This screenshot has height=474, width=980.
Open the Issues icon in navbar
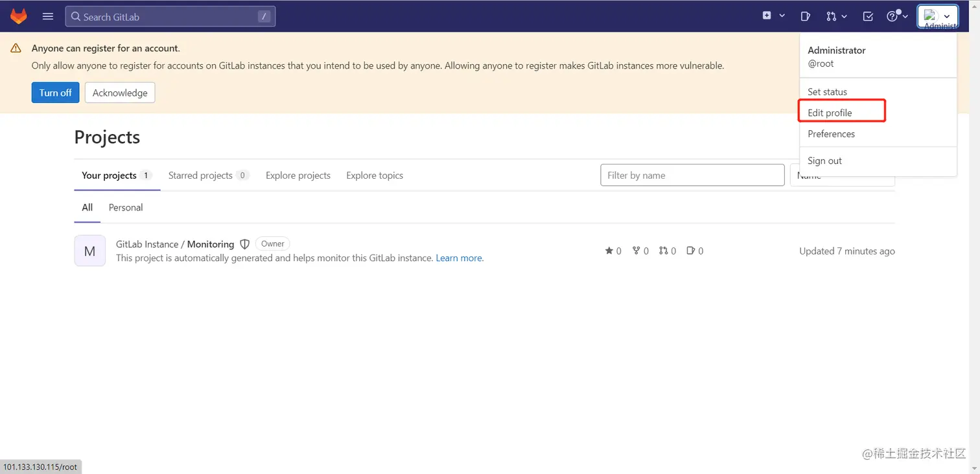(805, 16)
